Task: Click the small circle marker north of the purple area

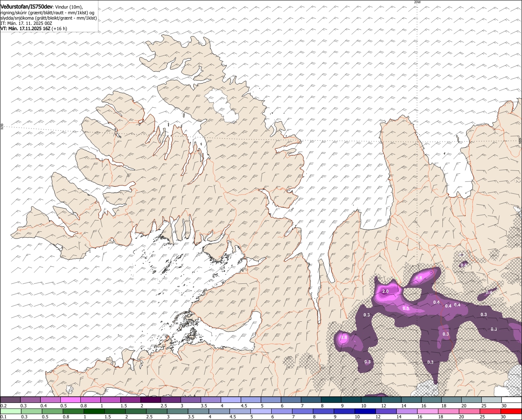Action: (396, 239)
